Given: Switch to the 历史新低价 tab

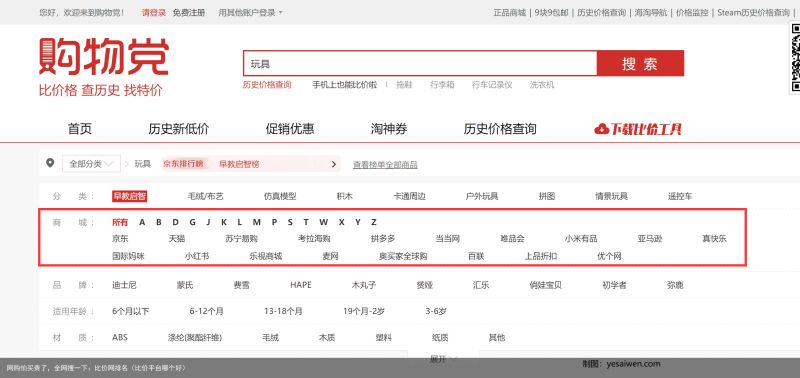Looking at the screenshot, I should pos(179,129).
